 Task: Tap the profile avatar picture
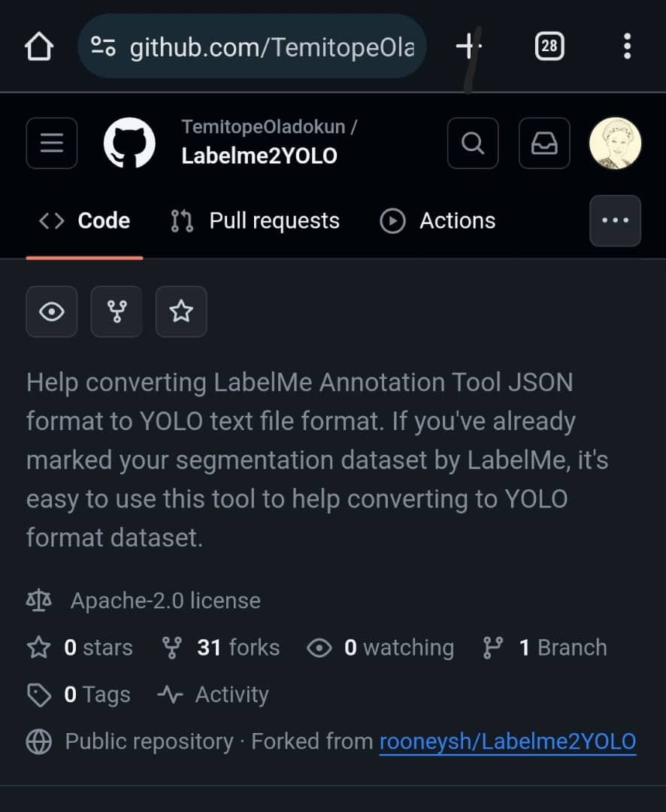pos(615,142)
